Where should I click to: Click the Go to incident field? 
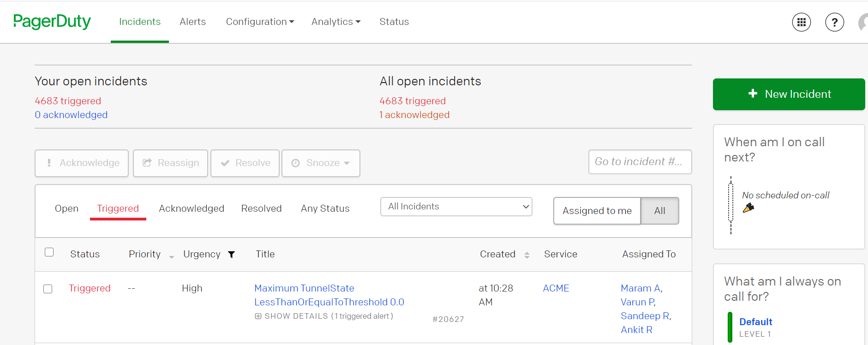pos(640,162)
